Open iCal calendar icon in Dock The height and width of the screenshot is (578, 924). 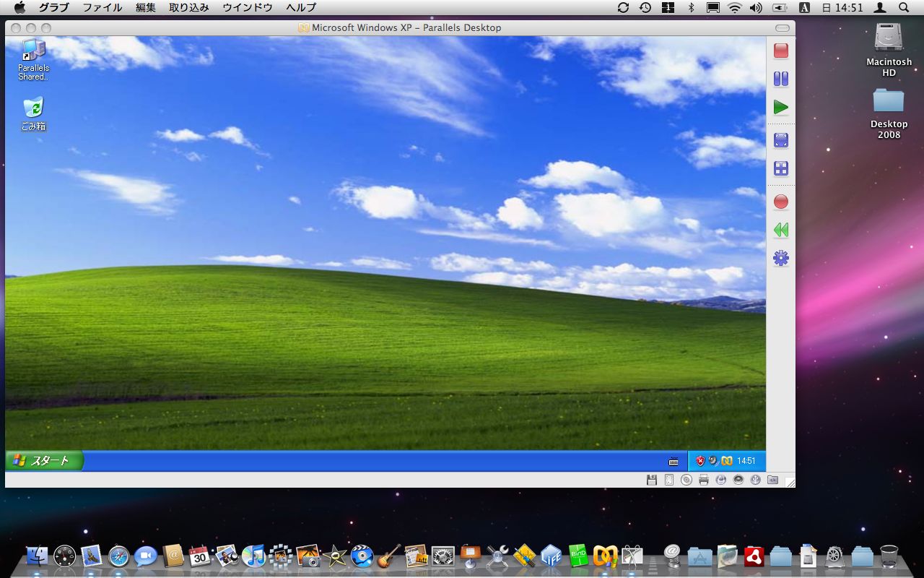pos(199,556)
